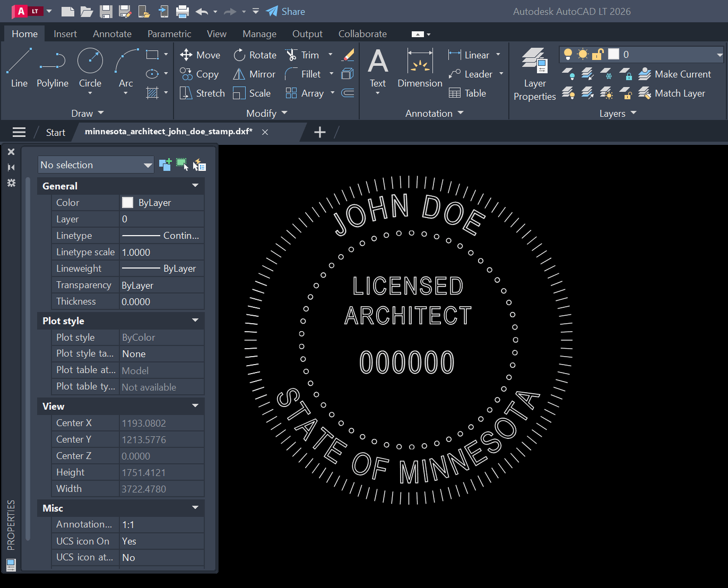Select the Polyline tool
This screenshot has height=588, width=728.
coord(53,68)
